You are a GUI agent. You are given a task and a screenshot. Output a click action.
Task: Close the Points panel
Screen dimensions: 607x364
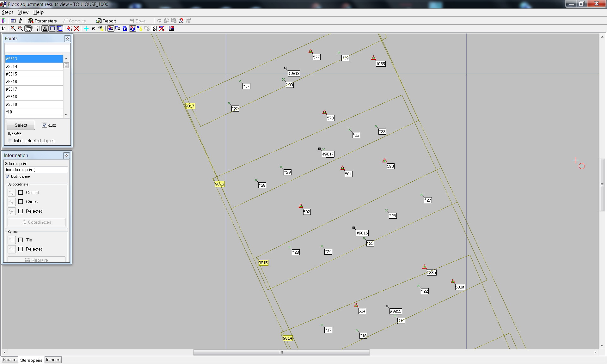coord(67,39)
